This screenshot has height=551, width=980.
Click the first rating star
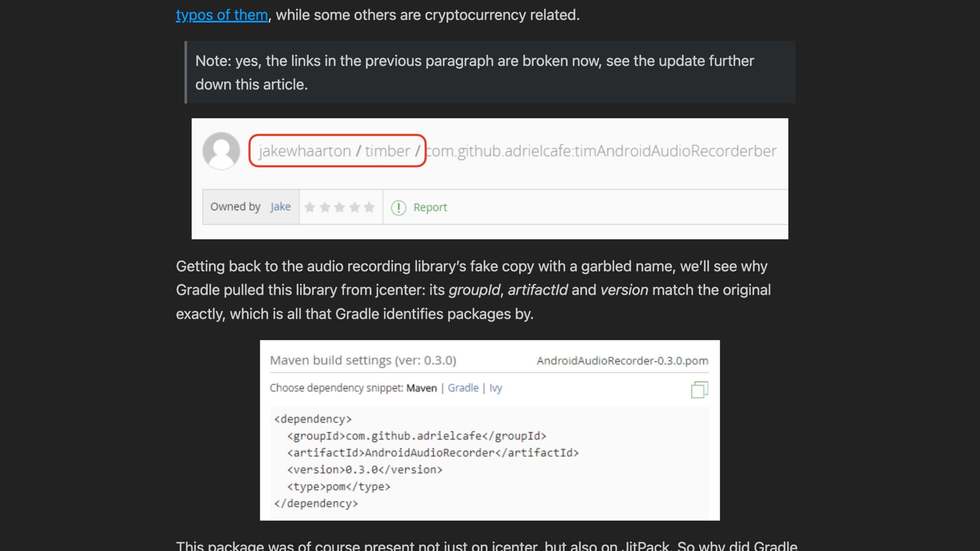coord(310,207)
